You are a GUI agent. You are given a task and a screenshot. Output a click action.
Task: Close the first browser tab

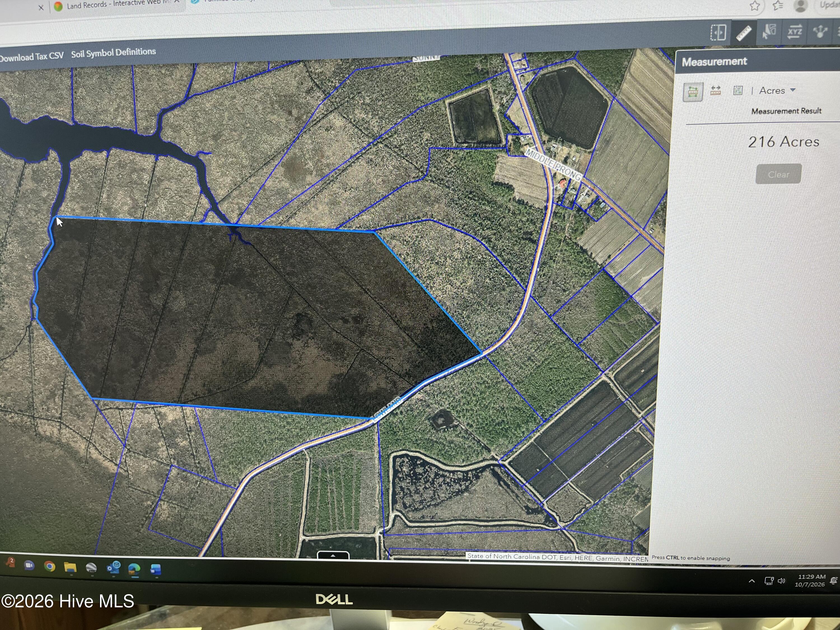(41, 7)
